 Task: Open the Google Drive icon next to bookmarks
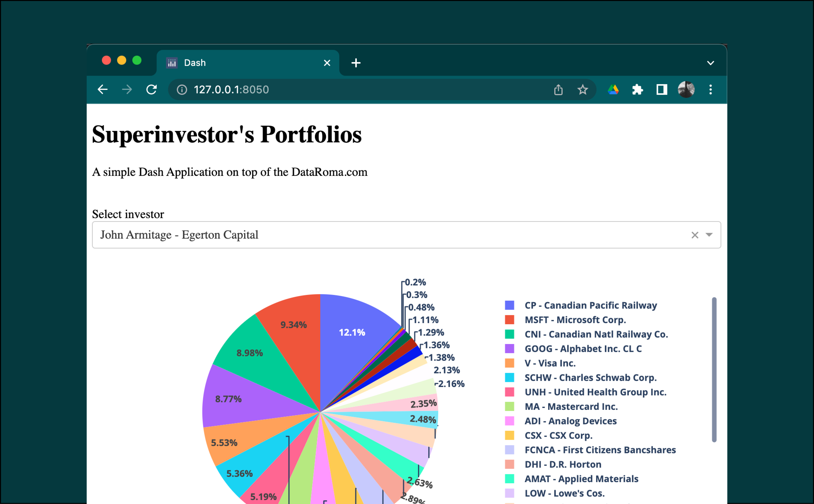(613, 89)
